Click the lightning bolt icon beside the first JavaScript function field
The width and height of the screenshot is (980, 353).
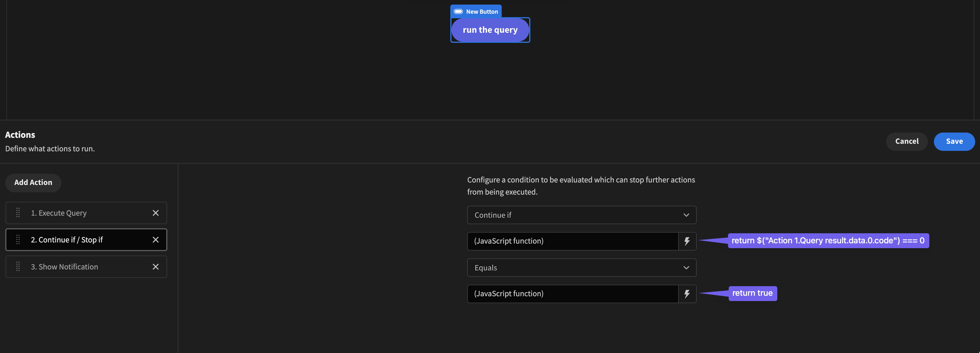tap(687, 241)
